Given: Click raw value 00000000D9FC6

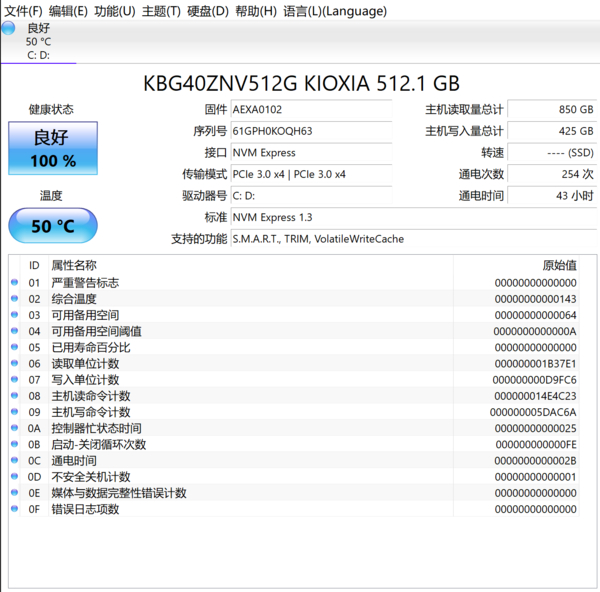Looking at the screenshot, I should (x=534, y=380).
